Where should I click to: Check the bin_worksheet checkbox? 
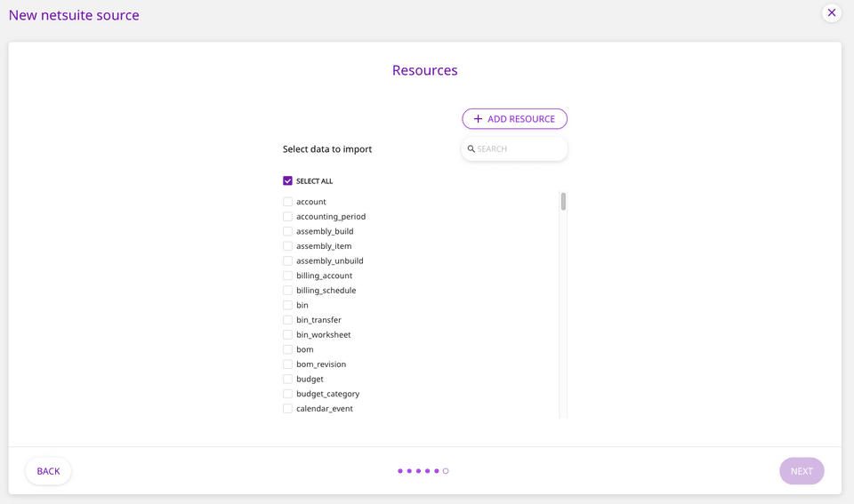(x=287, y=335)
